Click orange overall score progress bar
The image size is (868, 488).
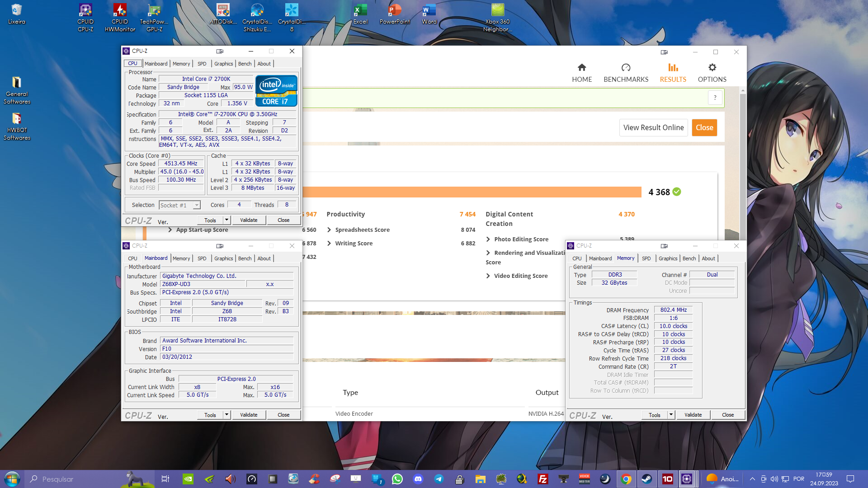pyautogui.click(x=472, y=192)
